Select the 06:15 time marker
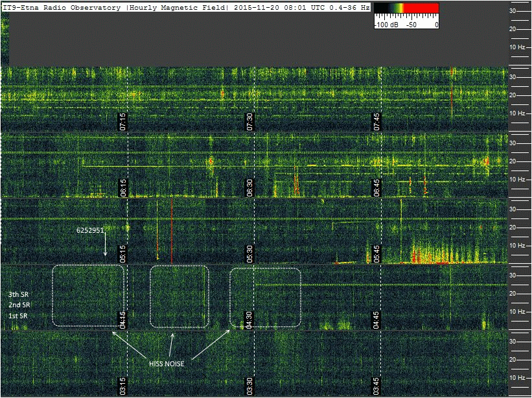532x398 pixels. click(122, 187)
